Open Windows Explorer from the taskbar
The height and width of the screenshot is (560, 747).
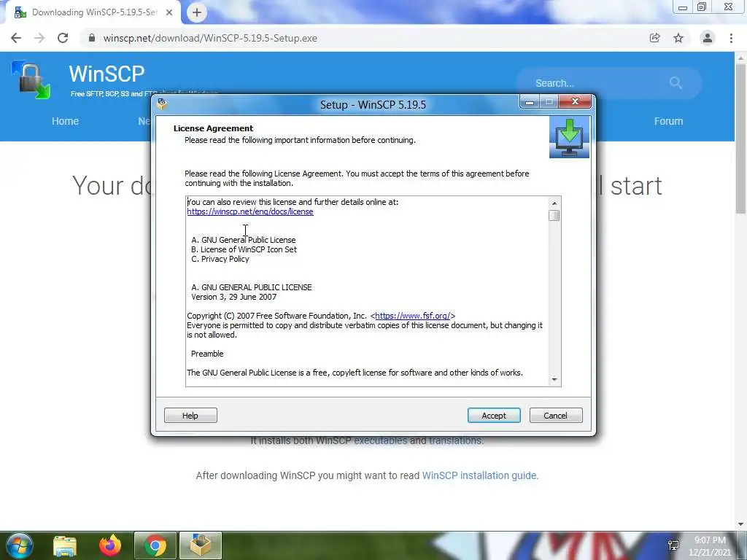[x=65, y=545]
